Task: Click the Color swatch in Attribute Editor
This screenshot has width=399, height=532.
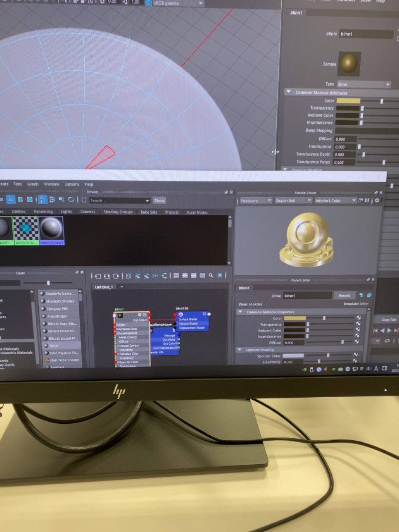Action: pyautogui.click(x=348, y=100)
